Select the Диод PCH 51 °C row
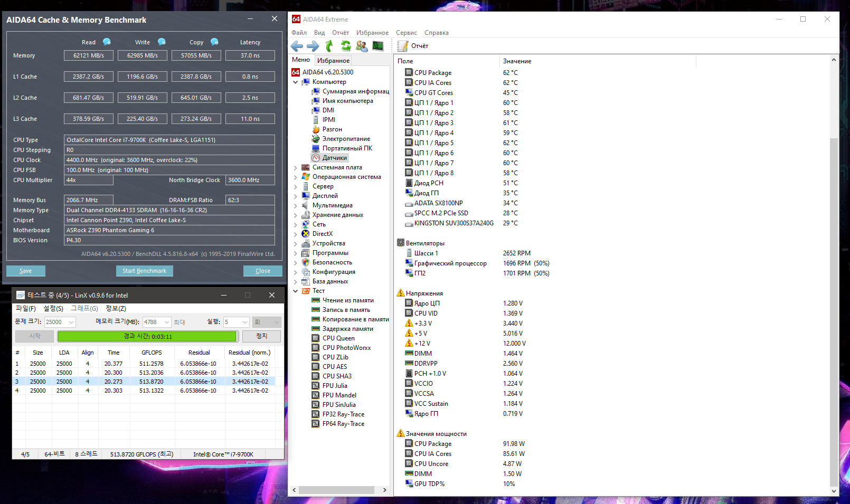The height and width of the screenshot is (504, 850). pos(461,183)
